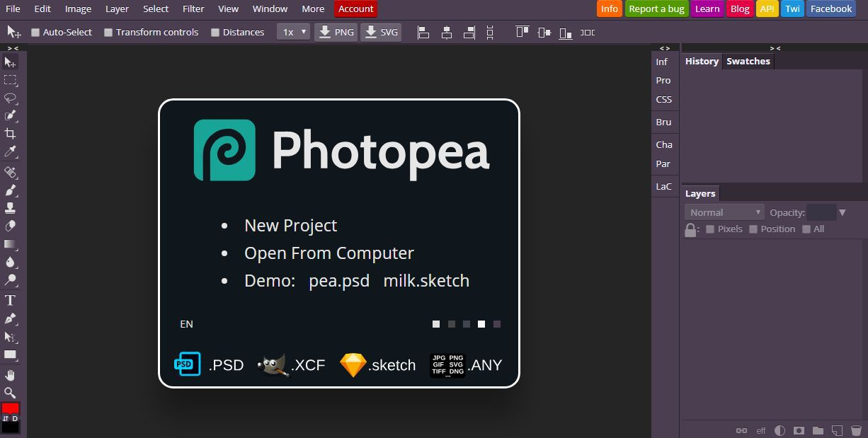Enable the Auto-Select checkbox
The width and height of the screenshot is (868, 438).
point(35,33)
